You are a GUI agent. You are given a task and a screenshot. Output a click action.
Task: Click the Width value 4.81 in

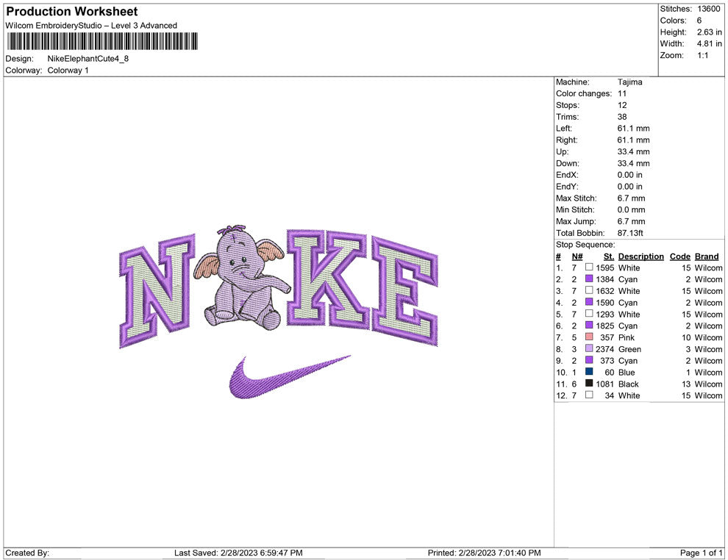[709, 43]
